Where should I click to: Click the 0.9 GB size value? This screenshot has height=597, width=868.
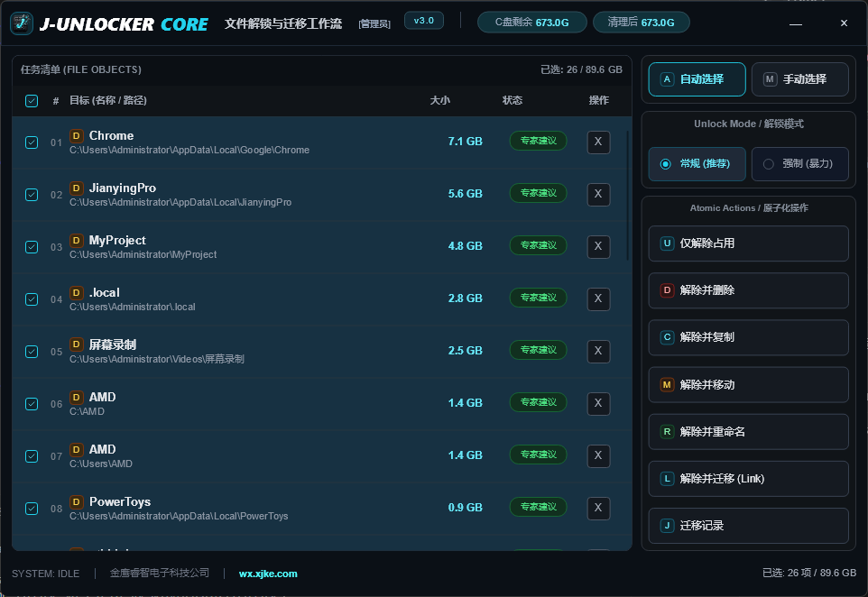click(x=465, y=508)
